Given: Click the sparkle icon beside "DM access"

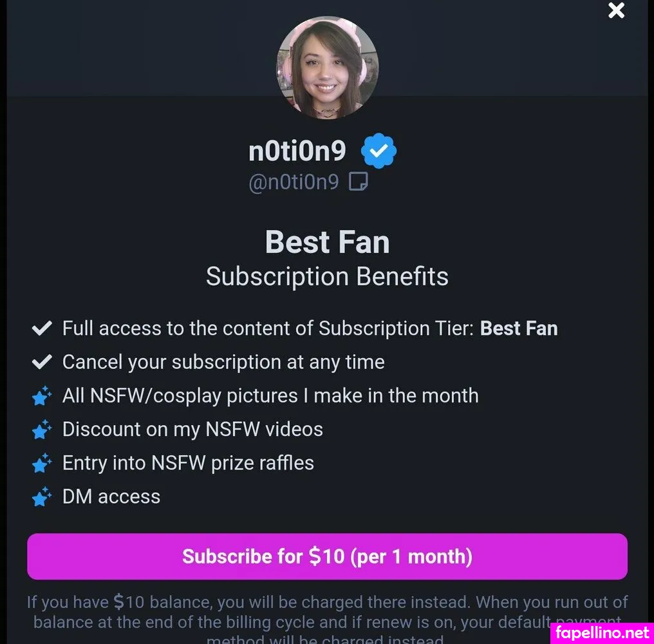Looking at the screenshot, I should point(42,497).
